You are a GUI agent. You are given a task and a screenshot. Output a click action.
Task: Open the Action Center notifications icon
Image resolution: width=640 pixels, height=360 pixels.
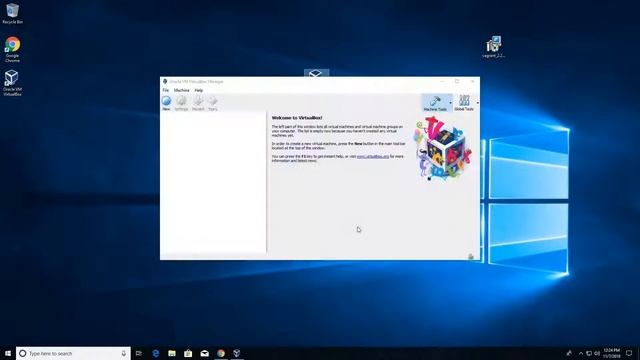pos(629,353)
